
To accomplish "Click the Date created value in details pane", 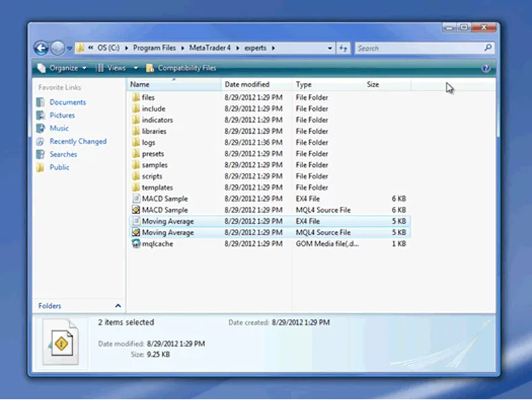I will click(x=300, y=322).
